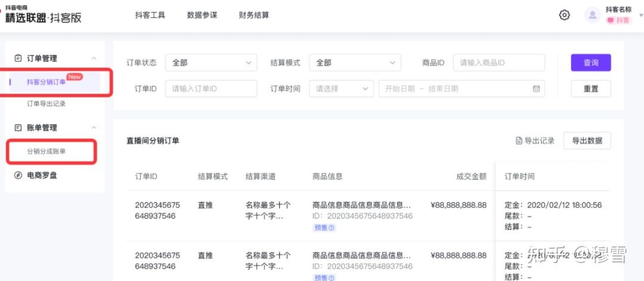Click the 预售 tag in first order row

pyautogui.click(x=324, y=227)
